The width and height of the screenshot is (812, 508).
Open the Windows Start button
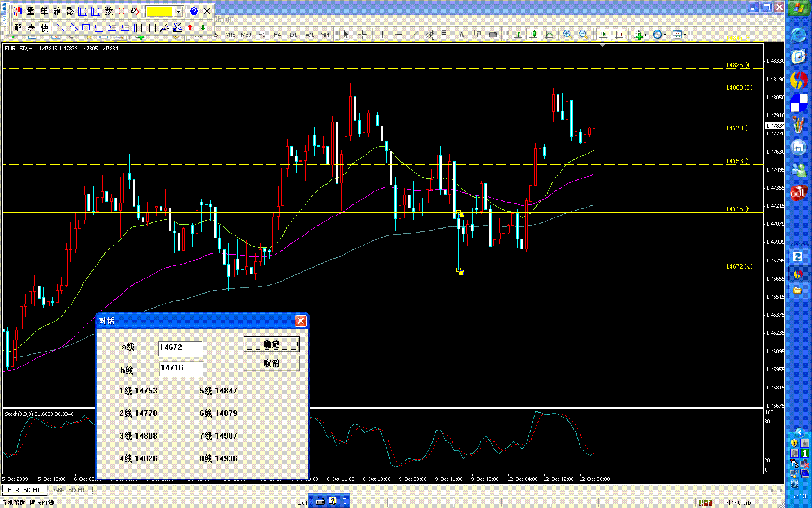tap(798, 8)
